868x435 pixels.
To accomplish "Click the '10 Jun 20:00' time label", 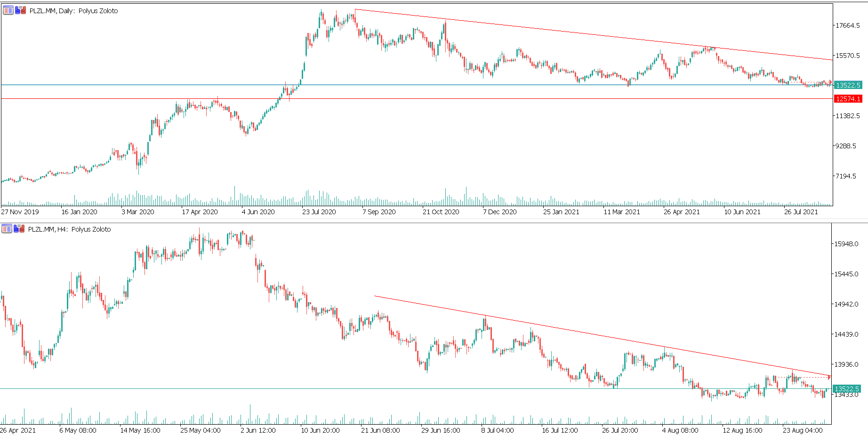I will click(x=320, y=430).
